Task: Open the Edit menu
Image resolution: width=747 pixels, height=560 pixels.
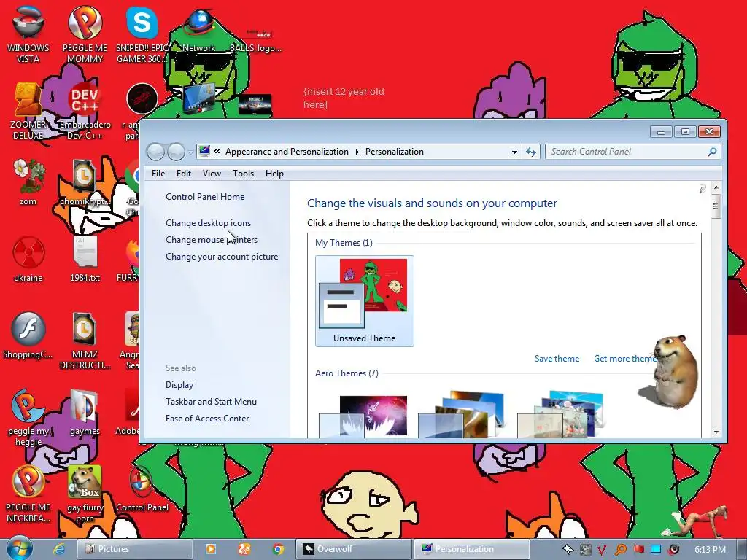Action: click(183, 174)
